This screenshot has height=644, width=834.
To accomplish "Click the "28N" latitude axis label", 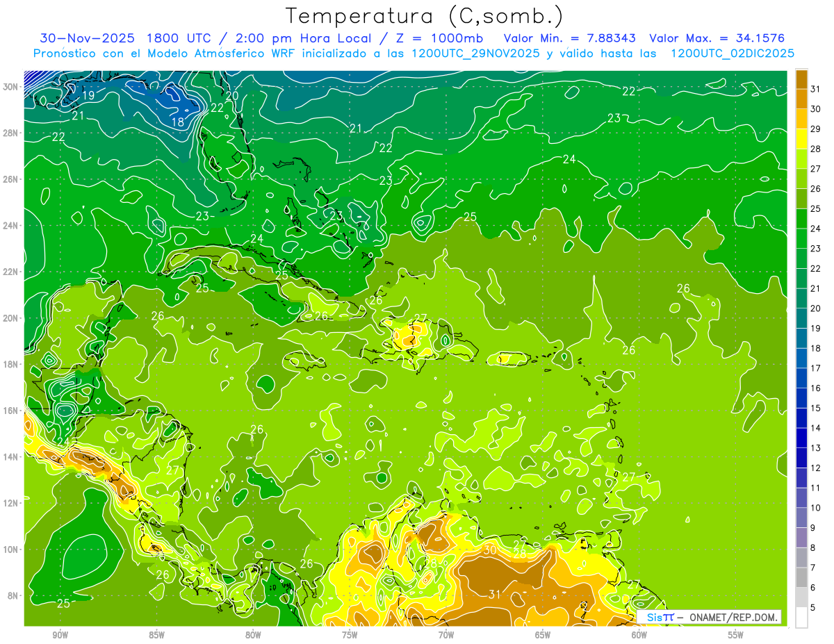I will [x=11, y=133].
